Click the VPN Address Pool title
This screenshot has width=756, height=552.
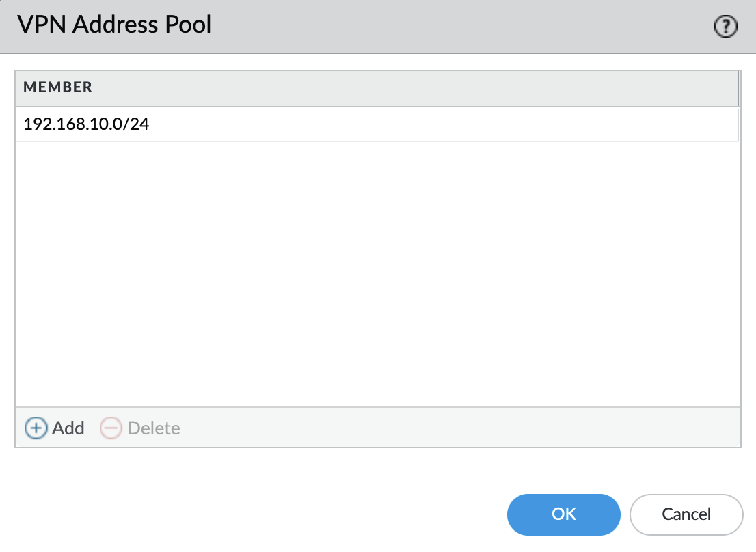[x=113, y=25]
